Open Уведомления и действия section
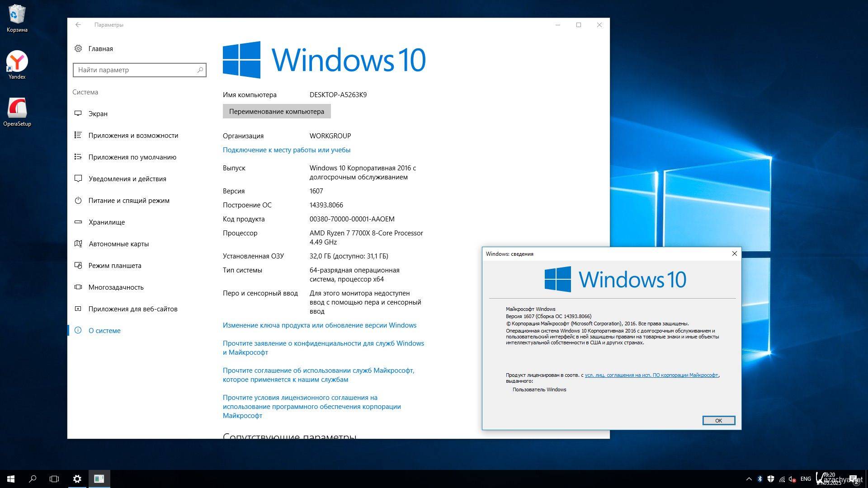 pyautogui.click(x=127, y=179)
